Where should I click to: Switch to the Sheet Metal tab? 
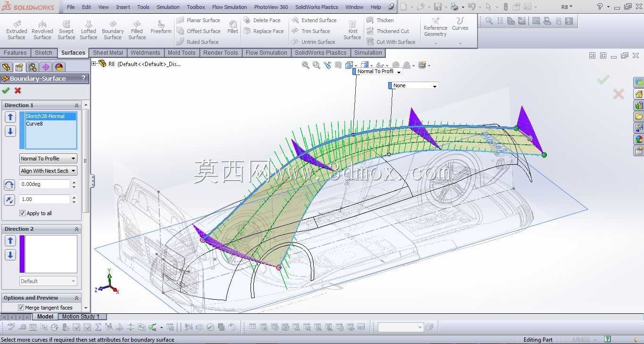108,53
